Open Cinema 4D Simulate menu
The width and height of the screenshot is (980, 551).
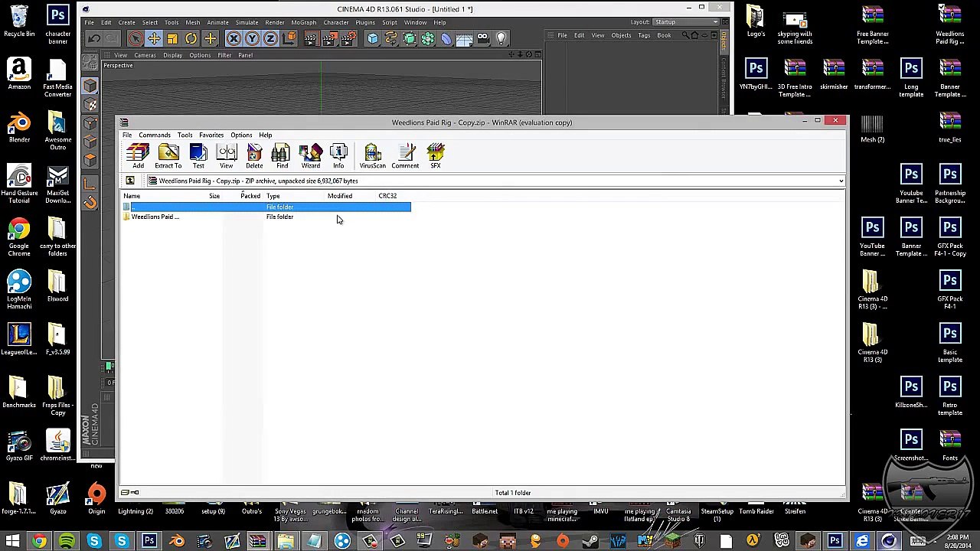point(247,22)
